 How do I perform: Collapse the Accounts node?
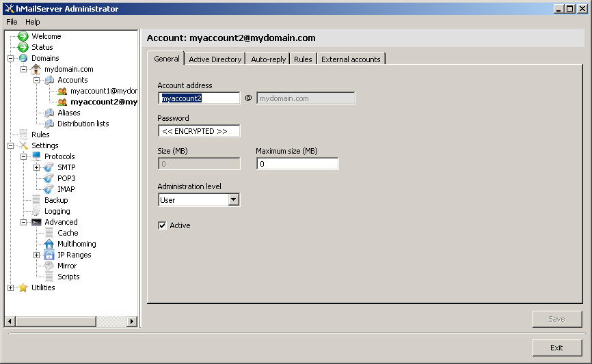36,80
